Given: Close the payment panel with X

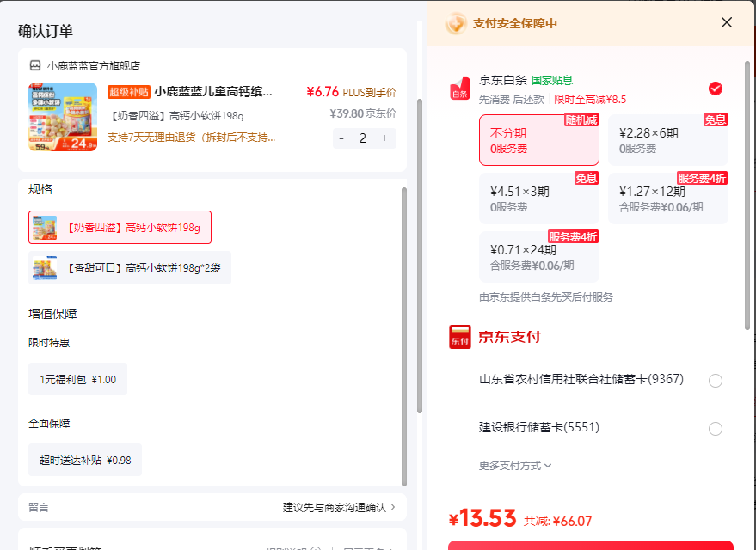Looking at the screenshot, I should (x=727, y=22).
